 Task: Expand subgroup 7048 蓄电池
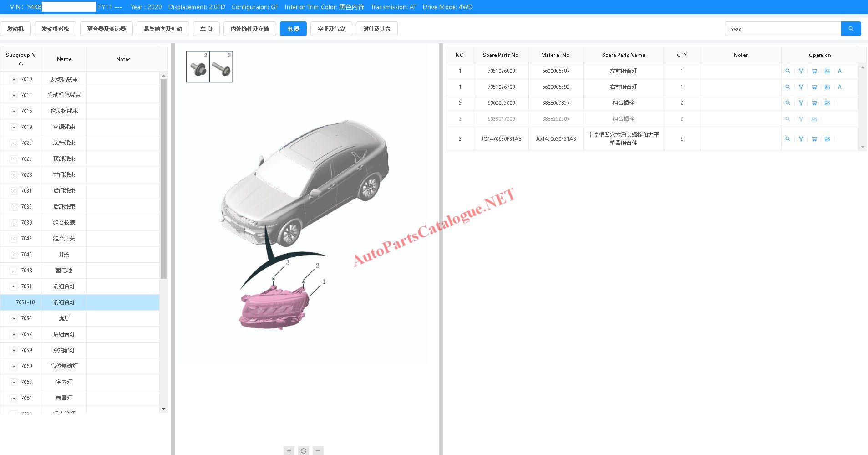14,271
